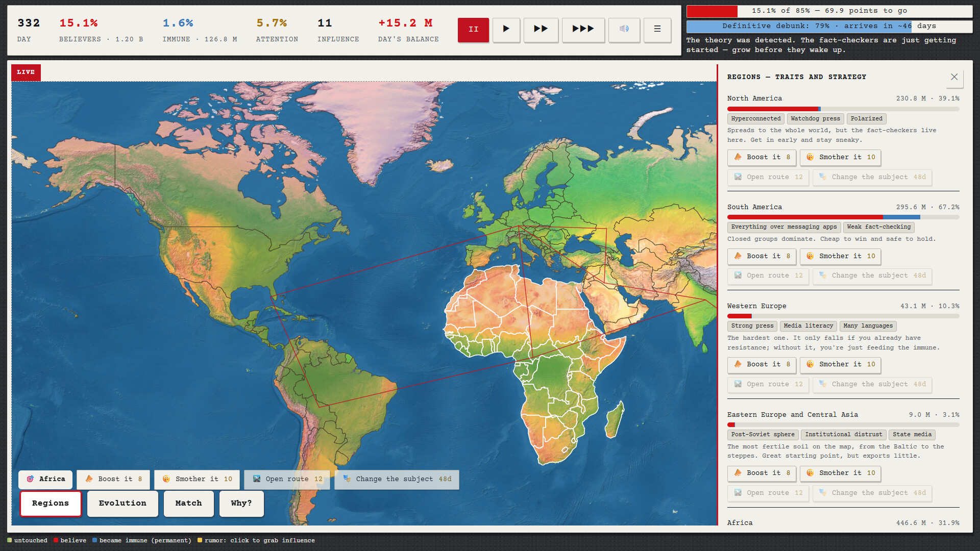Open the Regions tab
The width and height of the screenshot is (980, 551).
pos(51,504)
